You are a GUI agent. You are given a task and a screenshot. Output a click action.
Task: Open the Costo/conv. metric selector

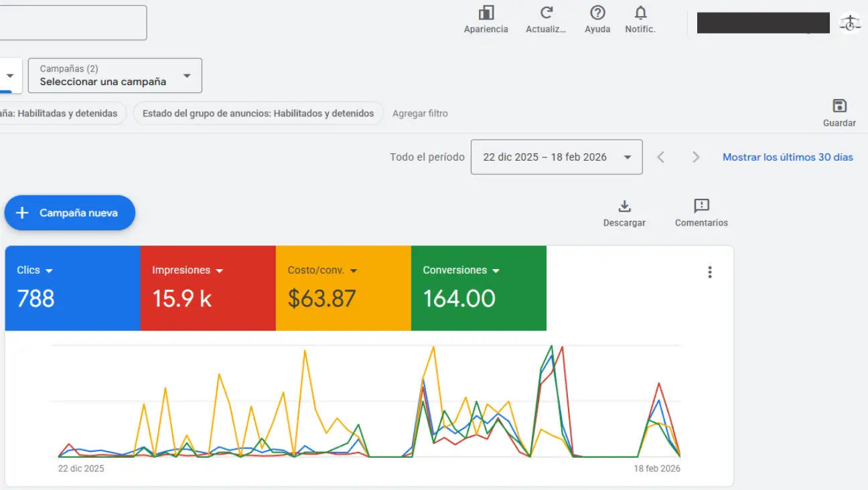pos(322,270)
